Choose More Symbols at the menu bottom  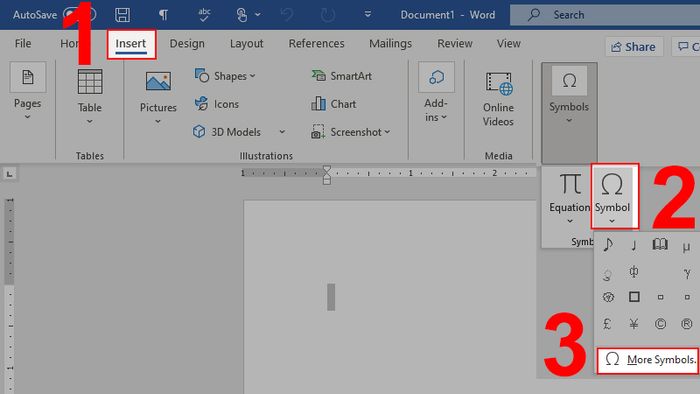648,360
